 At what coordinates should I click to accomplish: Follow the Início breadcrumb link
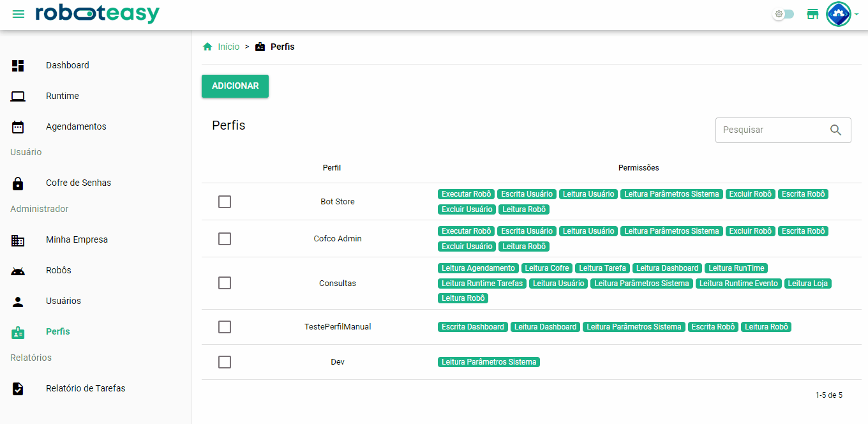[x=228, y=47]
